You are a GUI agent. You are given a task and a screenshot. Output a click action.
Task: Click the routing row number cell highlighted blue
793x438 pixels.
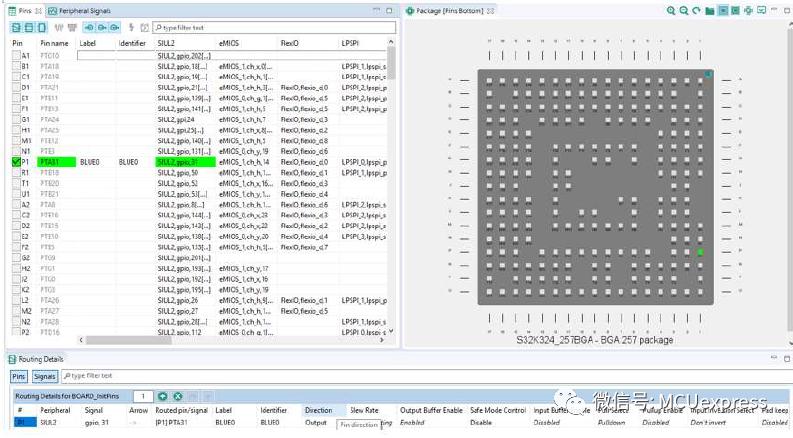point(25,422)
